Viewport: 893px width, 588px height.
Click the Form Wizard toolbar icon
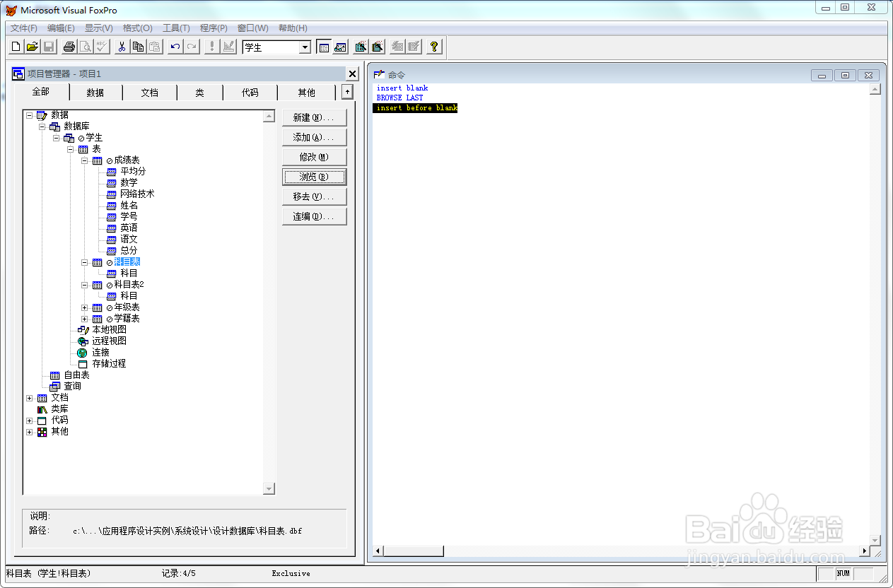361,47
